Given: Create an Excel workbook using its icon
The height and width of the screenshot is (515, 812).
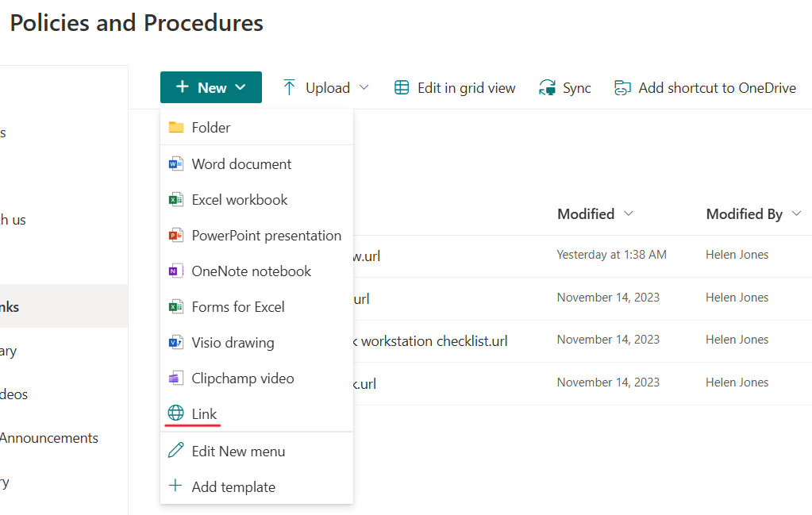Looking at the screenshot, I should (x=176, y=199).
